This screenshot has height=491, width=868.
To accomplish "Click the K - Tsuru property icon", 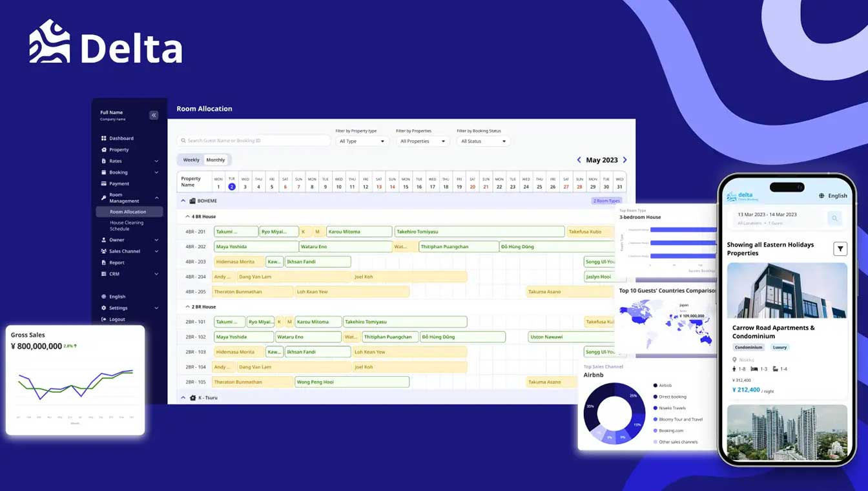I will (x=192, y=398).
